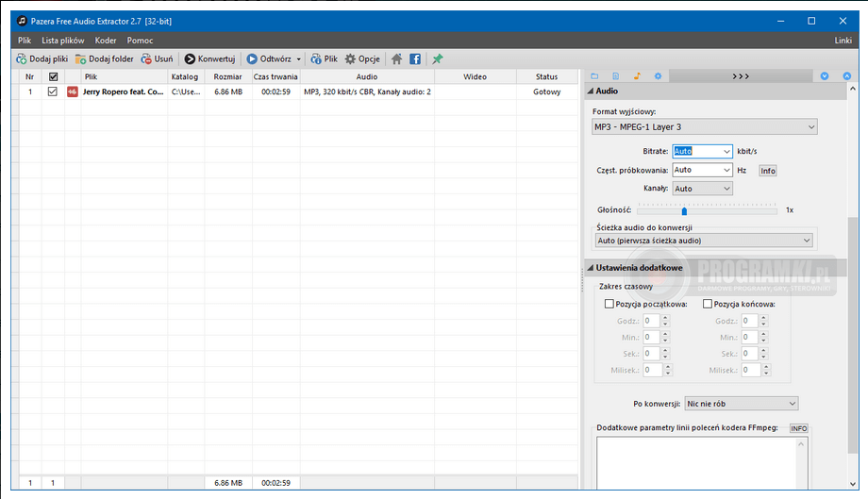Click the 6.86 MB size cell in row 1
The width and height of the screenshot is (868, 499).
pyautogui.click(x=228, y=91)
